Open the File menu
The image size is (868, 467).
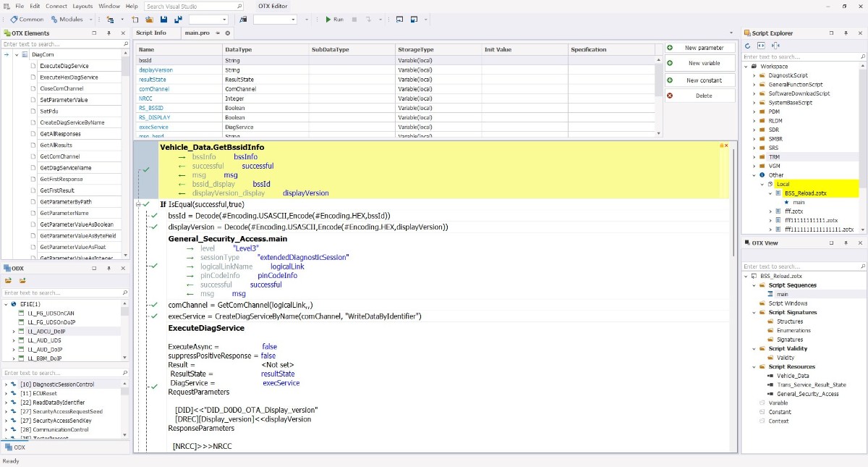click(20, 6)
